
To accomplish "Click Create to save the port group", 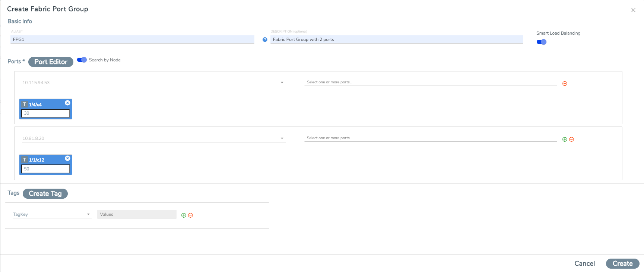I will pyautogui.click(x=622, y=263).
